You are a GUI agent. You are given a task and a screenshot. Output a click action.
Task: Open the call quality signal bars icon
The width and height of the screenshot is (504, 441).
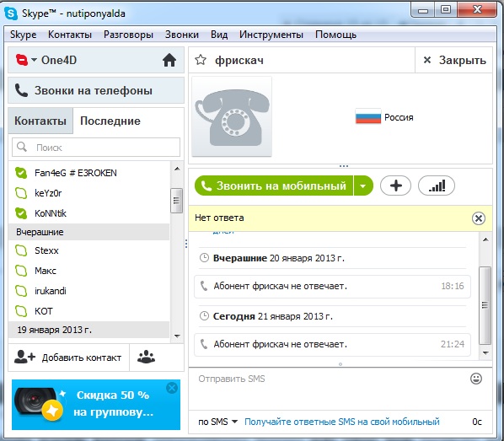pyautogui.click(x=437, y=186)
